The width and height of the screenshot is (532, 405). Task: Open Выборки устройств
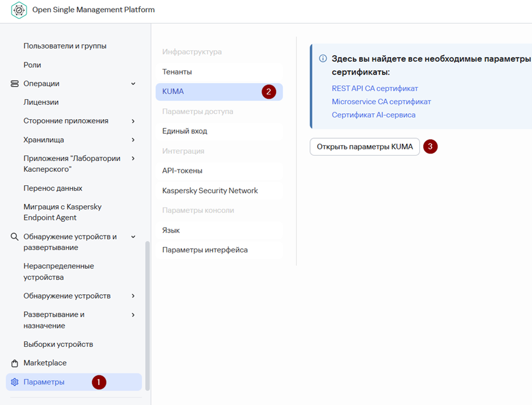click(58, 344)
